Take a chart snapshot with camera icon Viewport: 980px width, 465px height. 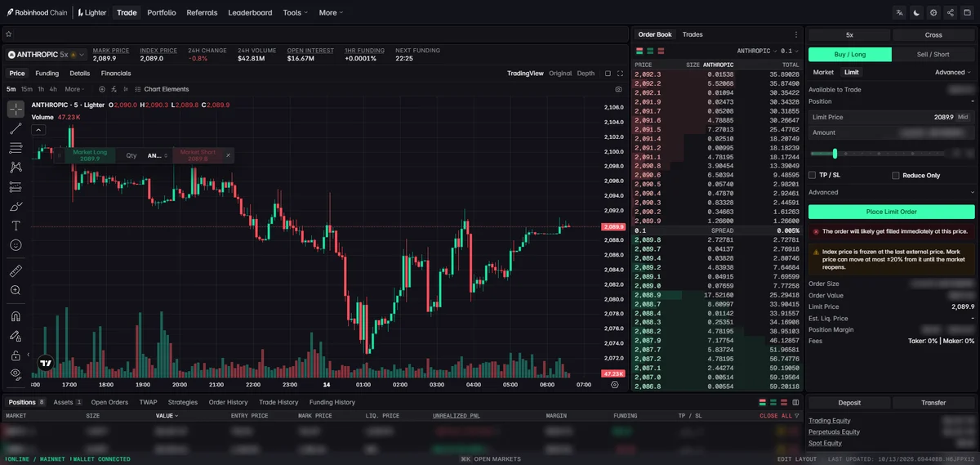tap(618, 89)
